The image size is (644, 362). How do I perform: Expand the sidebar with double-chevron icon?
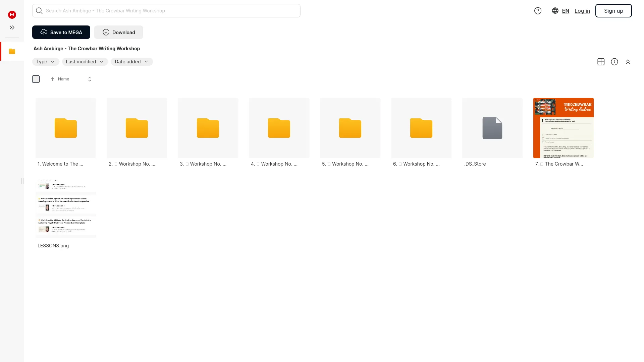tap(12, 27)
